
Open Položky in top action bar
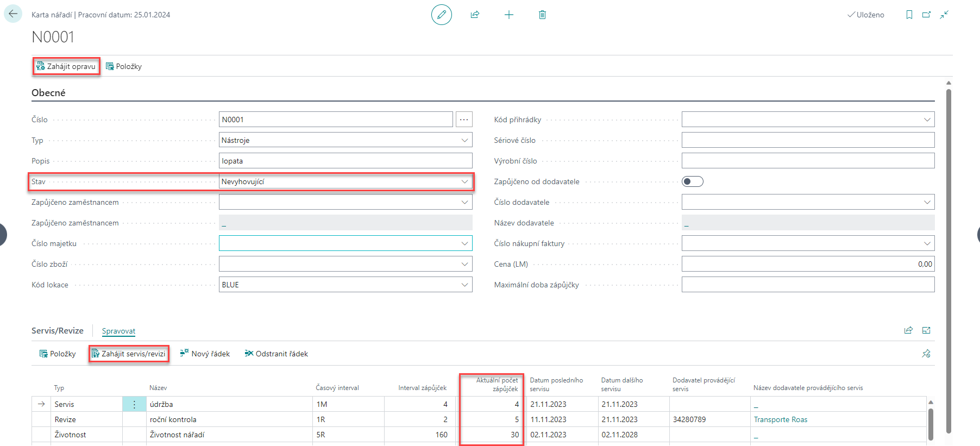(x=124, y=66)
